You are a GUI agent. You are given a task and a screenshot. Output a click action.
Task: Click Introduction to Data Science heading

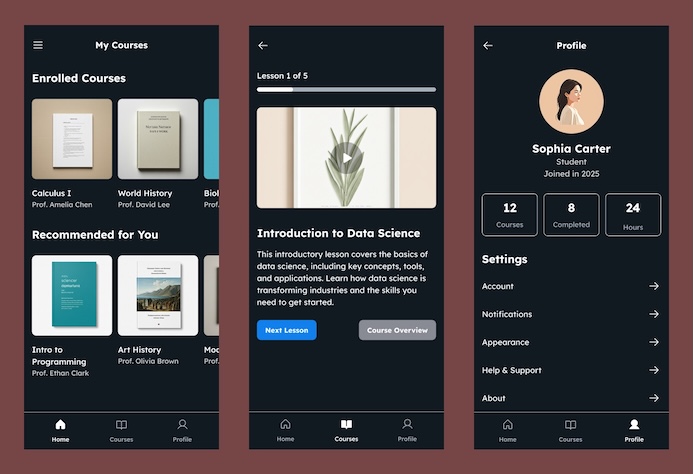pos(339,233)
